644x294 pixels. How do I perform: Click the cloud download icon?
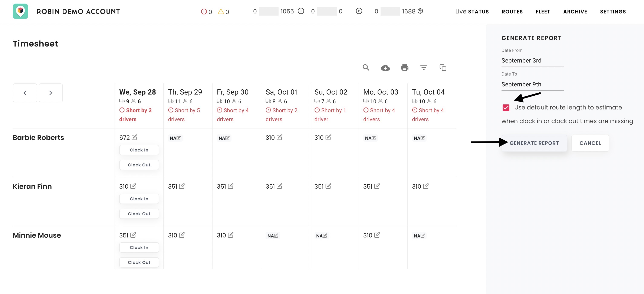click(x=385, y=68)
